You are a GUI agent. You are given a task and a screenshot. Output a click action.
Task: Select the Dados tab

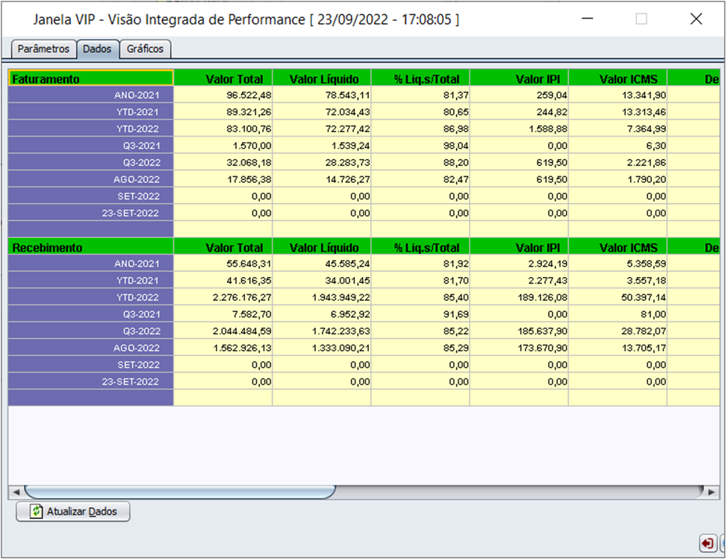(x=97, y=49)
